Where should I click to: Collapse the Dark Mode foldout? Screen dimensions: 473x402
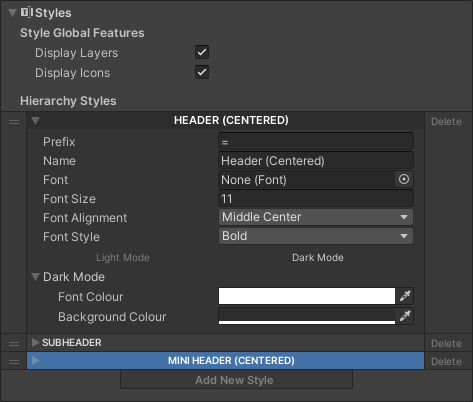(35, 277)
